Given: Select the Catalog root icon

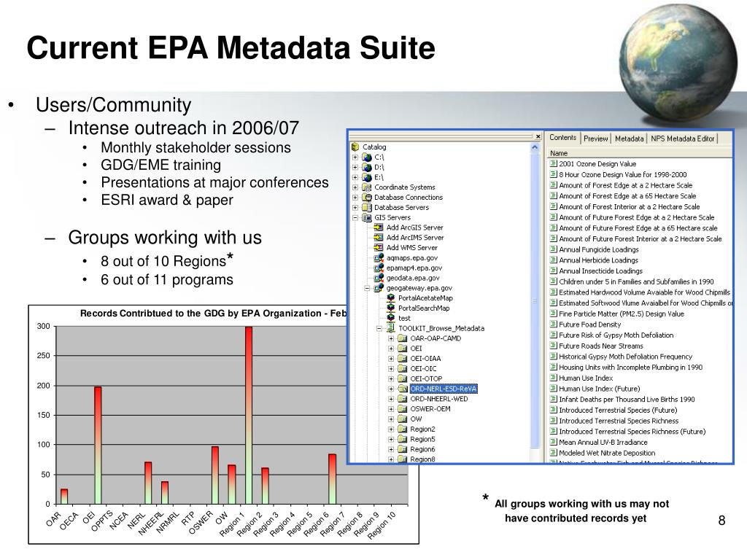Looking at the screenshot, I should pyautogui.click(x=355, y=147).
